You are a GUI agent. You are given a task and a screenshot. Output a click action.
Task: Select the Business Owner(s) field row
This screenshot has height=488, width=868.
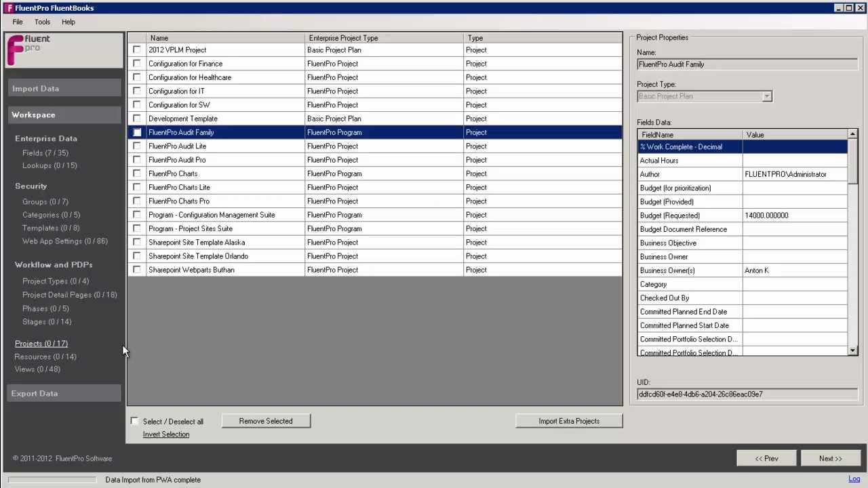click(743, 270)
